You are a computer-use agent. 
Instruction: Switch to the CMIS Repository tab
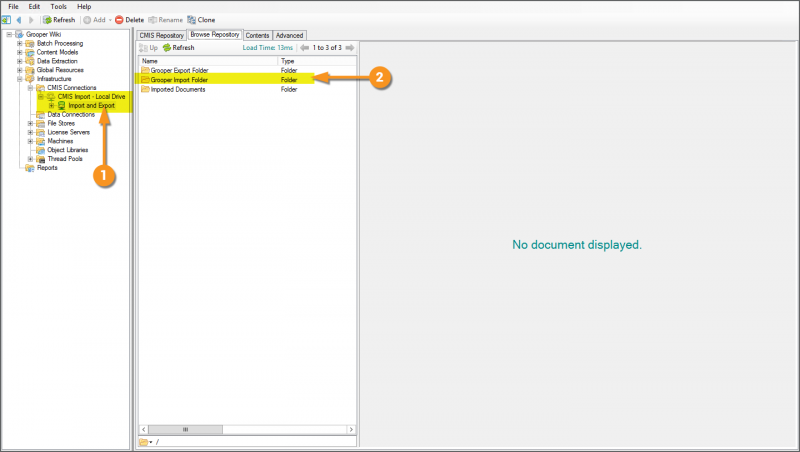tap(161, 35)
